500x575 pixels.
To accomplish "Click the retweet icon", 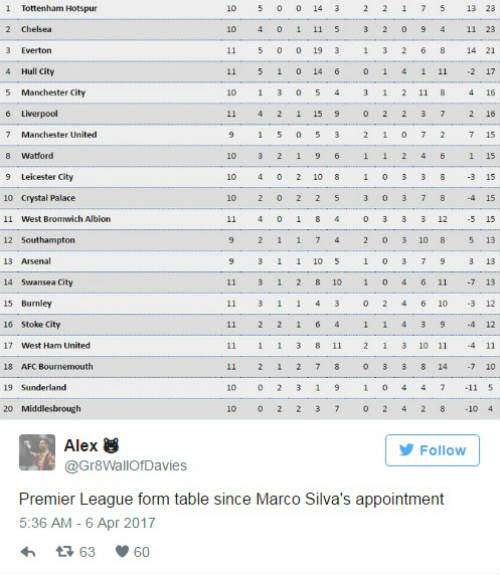I will pos(65,551).
